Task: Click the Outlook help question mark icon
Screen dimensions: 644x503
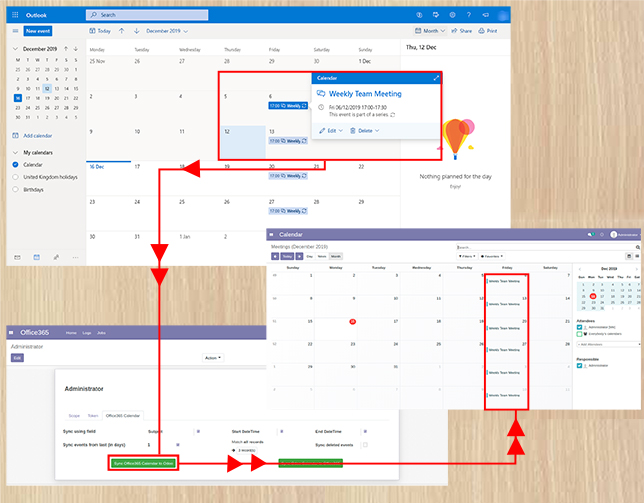Action: coord(470,15)
